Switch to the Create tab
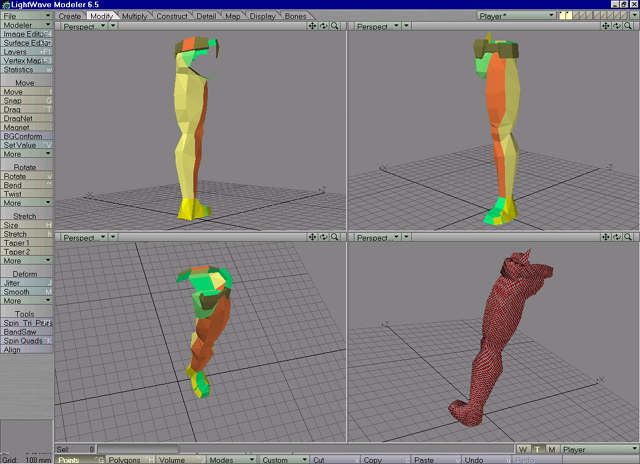 tap(70, 16)
